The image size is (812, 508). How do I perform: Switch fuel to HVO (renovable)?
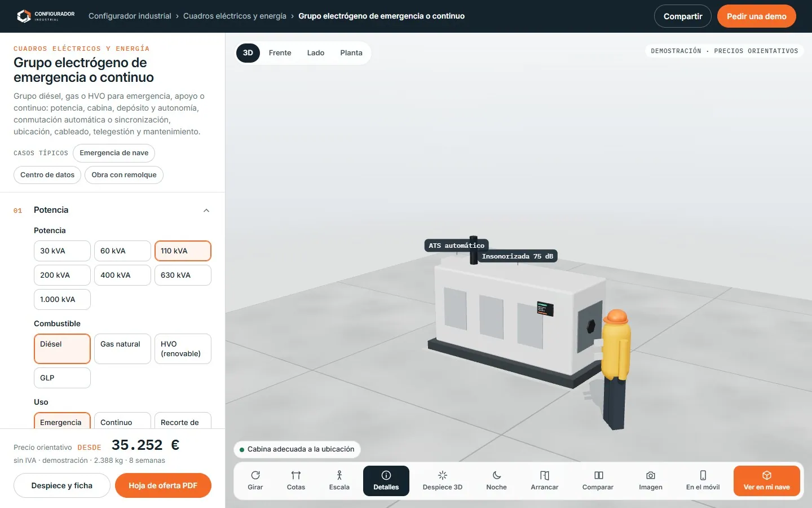(x=183, y=349)
